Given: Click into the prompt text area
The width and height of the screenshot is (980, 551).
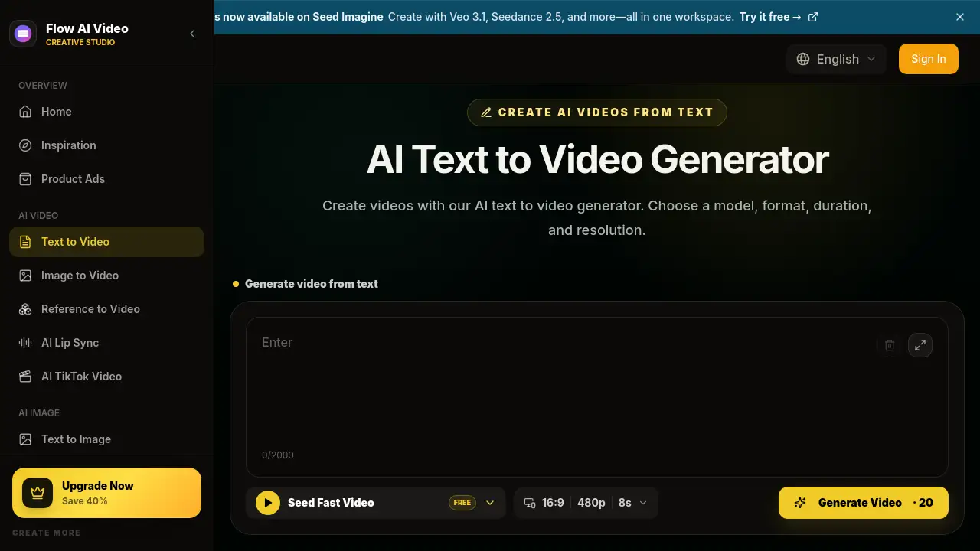Looking at the screenshot, I should point(597,397).
